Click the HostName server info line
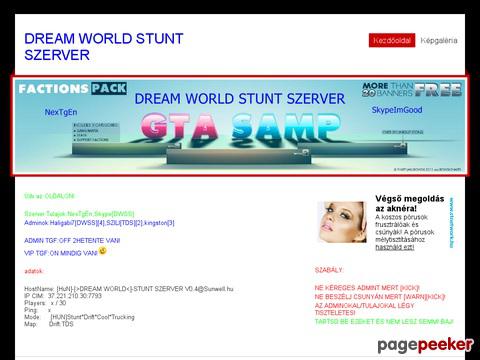Screen dimensions: 480x360 click(129, 289)
